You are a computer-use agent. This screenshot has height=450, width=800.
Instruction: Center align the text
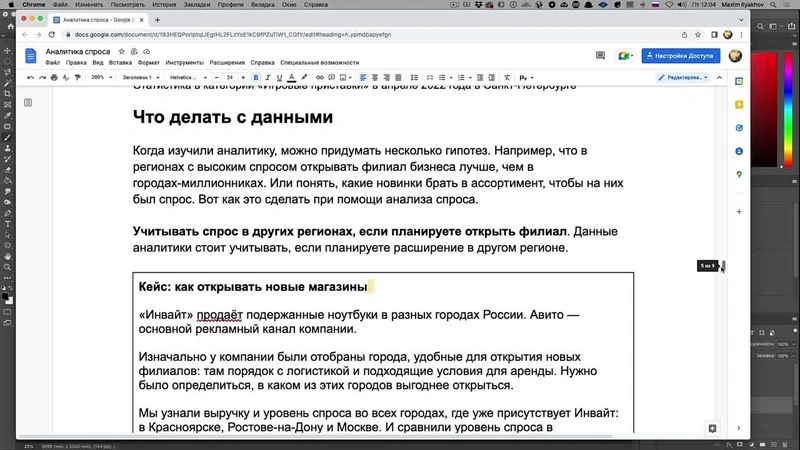[375, 78]
